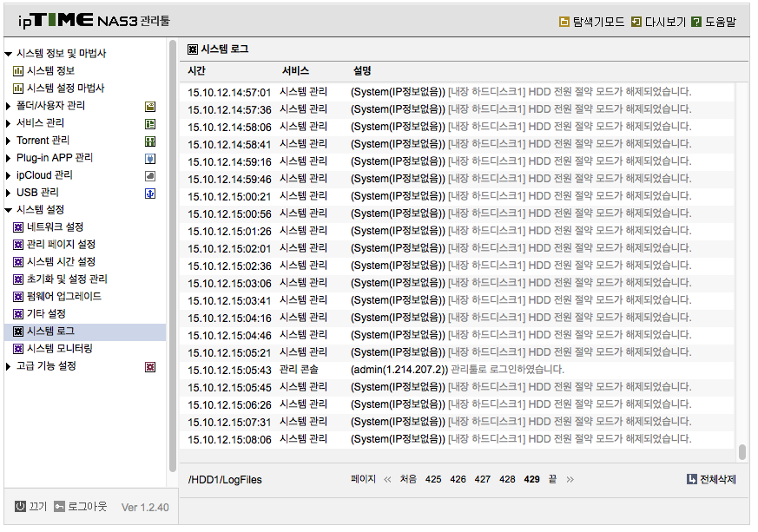Screen dimensions: 758x532
Task: Collapse the 시스템 정보 및 마법사 arrow
Action: coord(8,54)
